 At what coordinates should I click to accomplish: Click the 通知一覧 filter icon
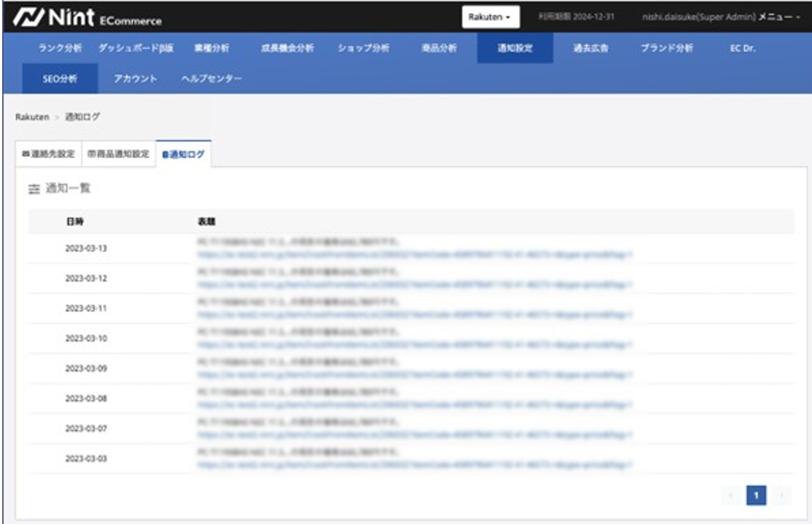tap(33, 189)
